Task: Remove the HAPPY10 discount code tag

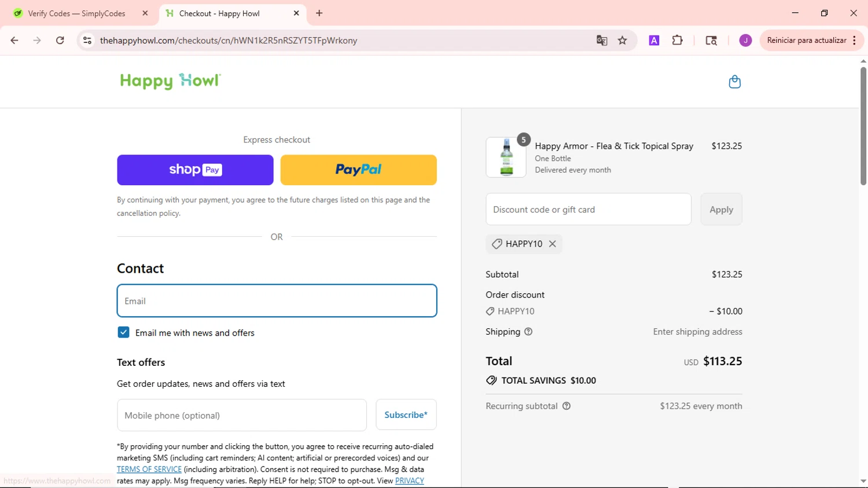Action: [553, 244]
